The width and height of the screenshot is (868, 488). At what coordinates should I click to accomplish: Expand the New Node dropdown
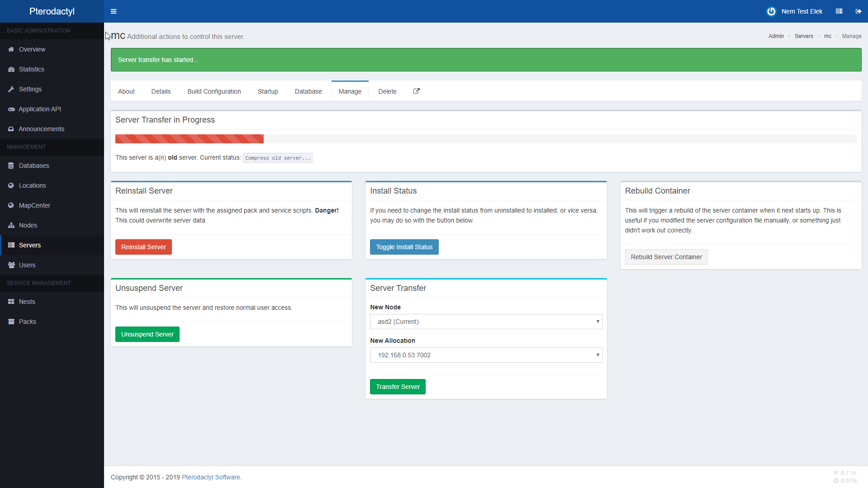point(486,322)
